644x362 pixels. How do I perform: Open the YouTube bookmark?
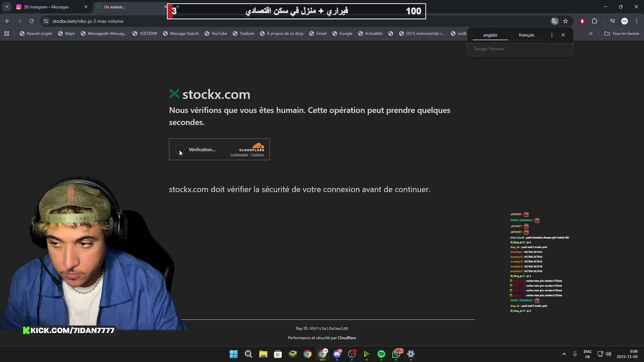[x=215, y=34]
